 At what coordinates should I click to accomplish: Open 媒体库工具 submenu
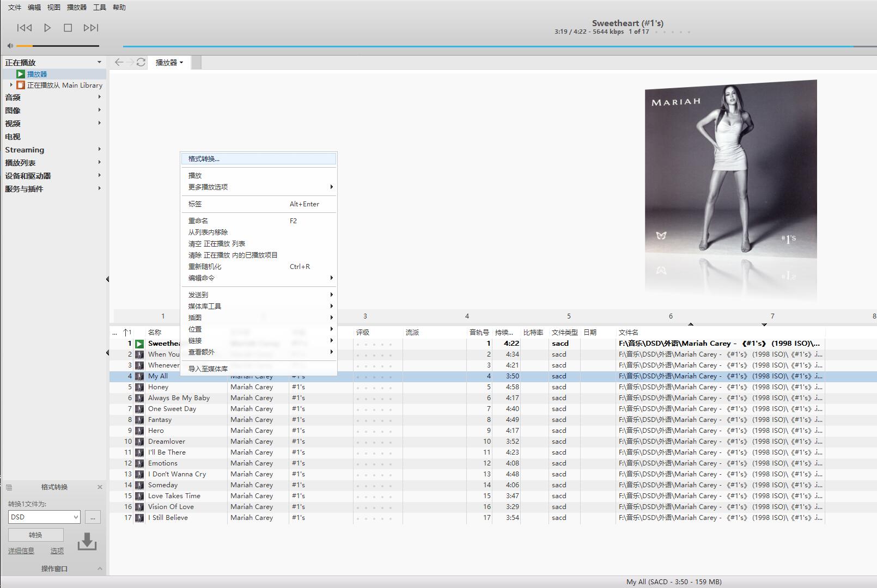tap(259, 306)
